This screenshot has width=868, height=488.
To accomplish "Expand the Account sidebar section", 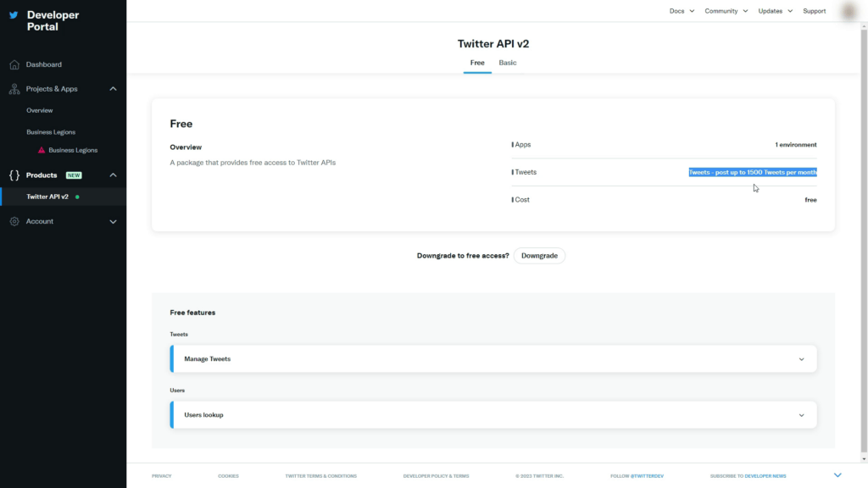I will (x=113, y=221).
